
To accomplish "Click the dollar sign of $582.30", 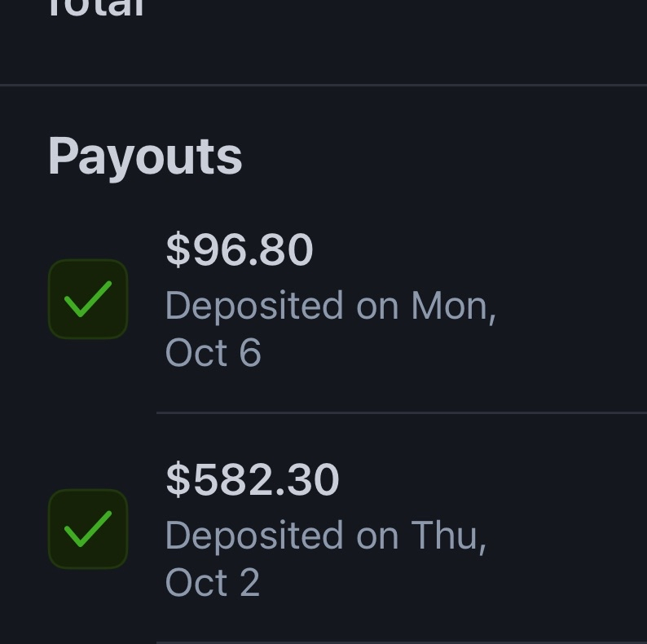I will (177, 479).
